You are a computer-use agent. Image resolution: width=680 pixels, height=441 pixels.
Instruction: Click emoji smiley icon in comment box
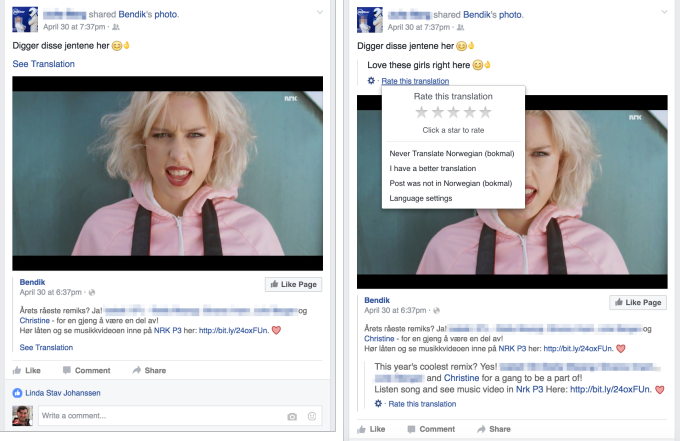(312, 416)
